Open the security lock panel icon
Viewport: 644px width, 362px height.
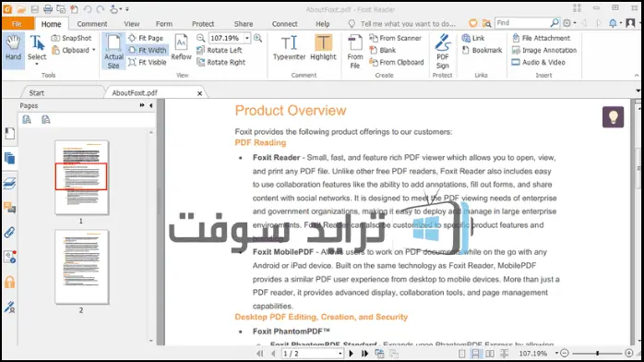9,283
